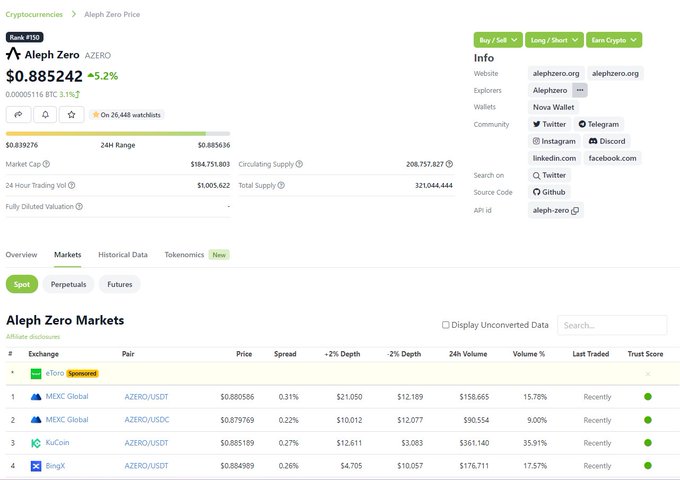Open the Telegram community link
Viewport: 680px width, 480px height.
(599, 124)
